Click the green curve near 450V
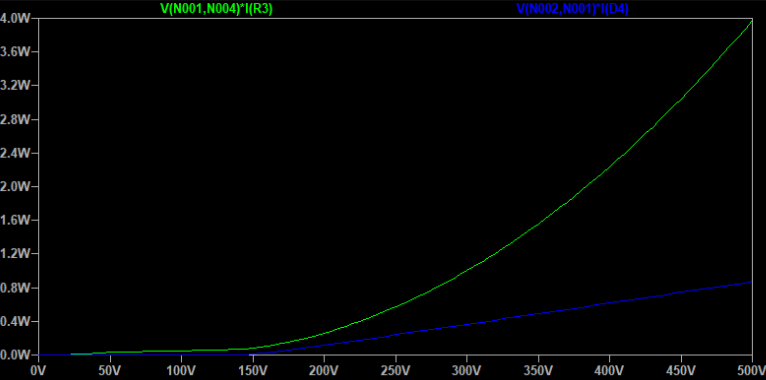 [681, 100]
